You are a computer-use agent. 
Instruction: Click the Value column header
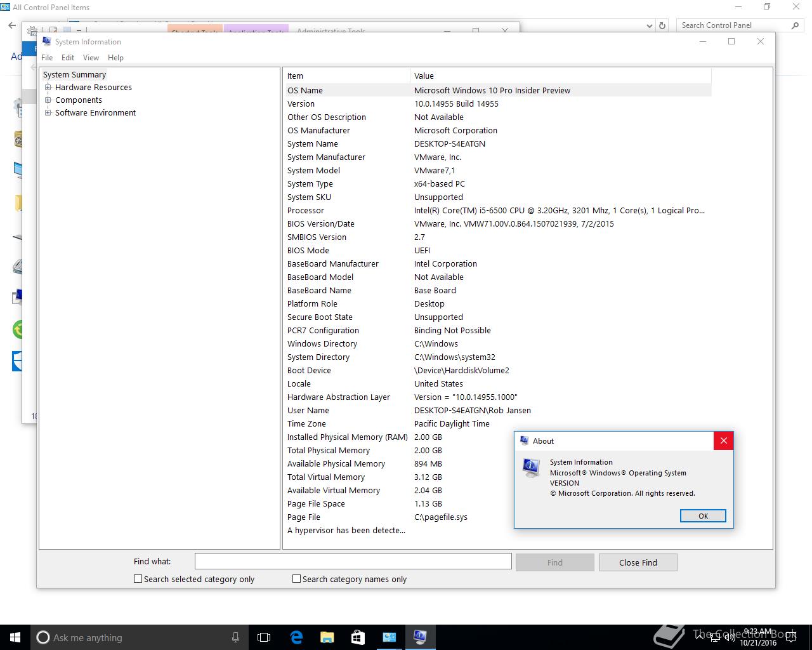click(561, 76)
